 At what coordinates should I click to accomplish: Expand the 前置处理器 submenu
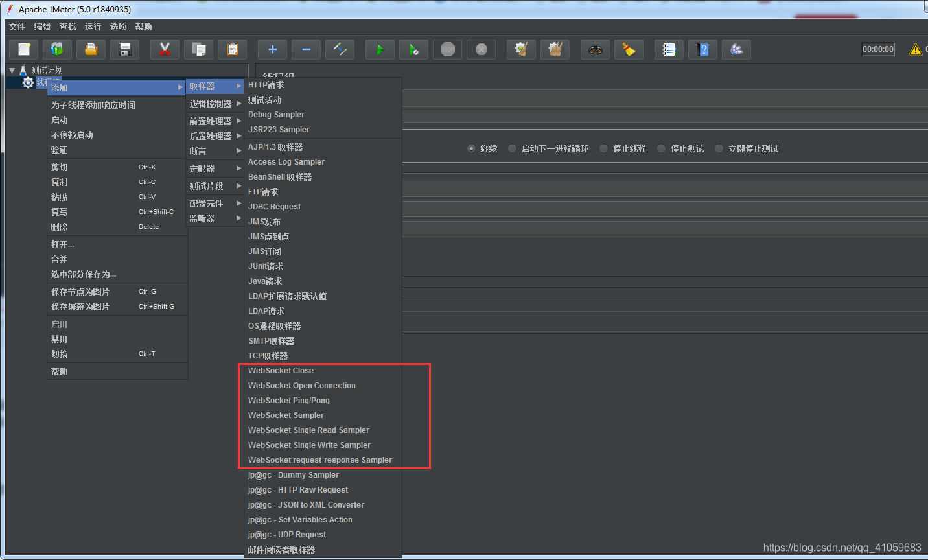pyautogui.click(x=215, y=121)
